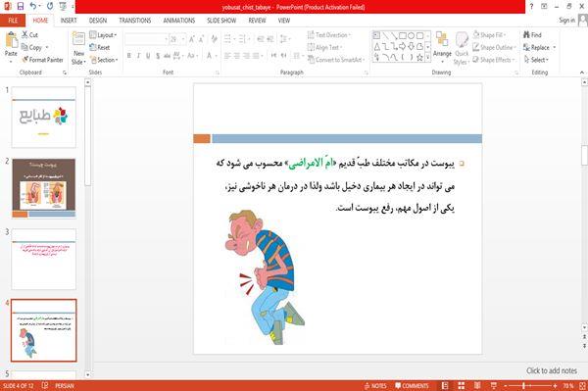
Task: Click the PERSIAN language indicator
Action: 65,386
